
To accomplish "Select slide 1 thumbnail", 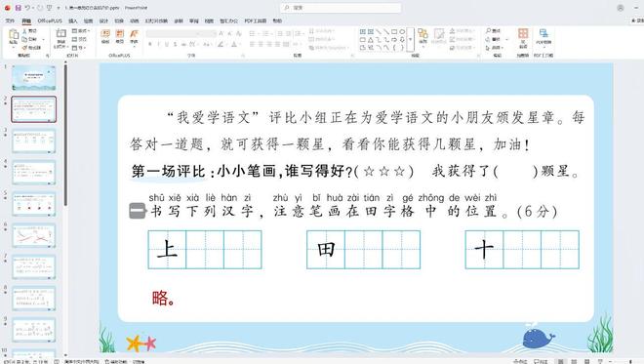I will click(34, 78).
